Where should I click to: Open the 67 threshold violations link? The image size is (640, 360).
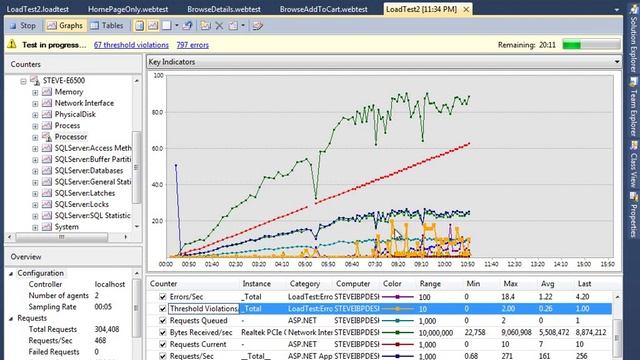(131, 45)
